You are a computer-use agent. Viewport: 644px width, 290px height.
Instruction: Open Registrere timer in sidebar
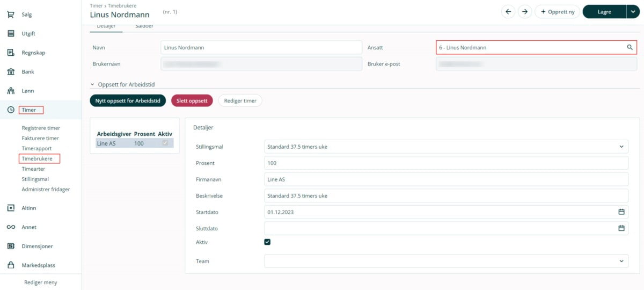click(x=41, y=128)
